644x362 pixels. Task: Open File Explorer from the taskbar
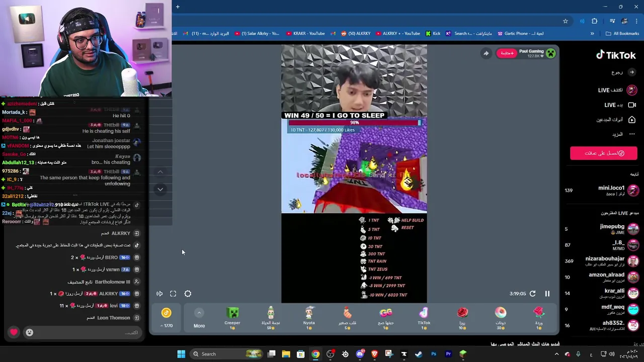point(286,354)
